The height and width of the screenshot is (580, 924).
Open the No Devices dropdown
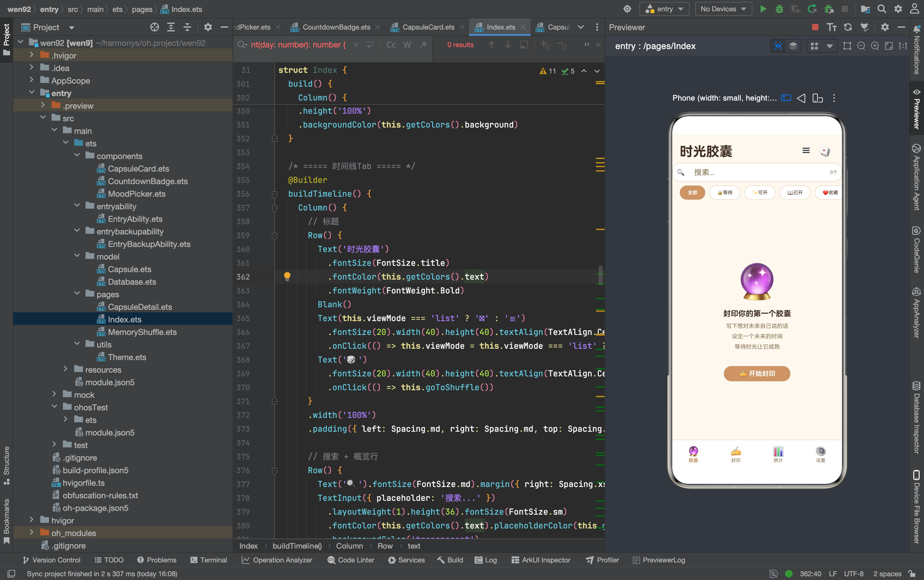(723, 9)
